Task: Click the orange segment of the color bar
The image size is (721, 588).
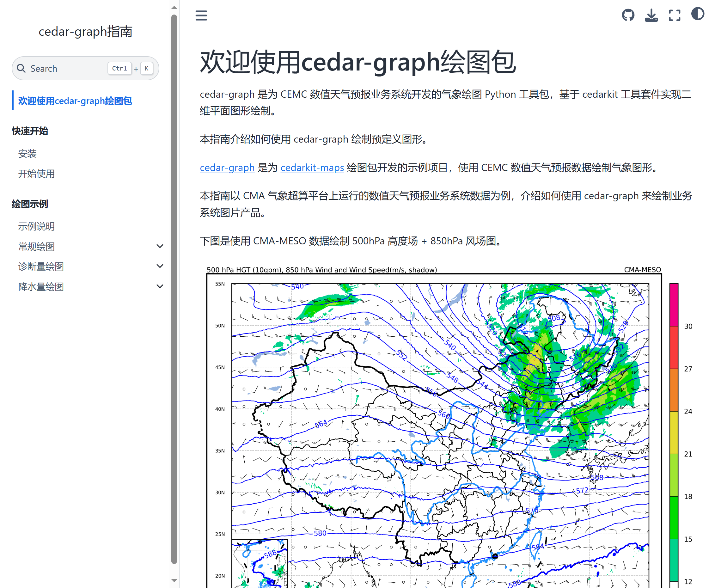Action: (674, 390)
